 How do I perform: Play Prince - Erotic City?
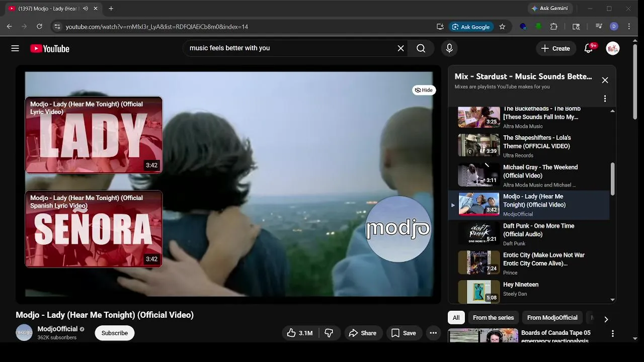pyautogui.click(x=528, y=263)
